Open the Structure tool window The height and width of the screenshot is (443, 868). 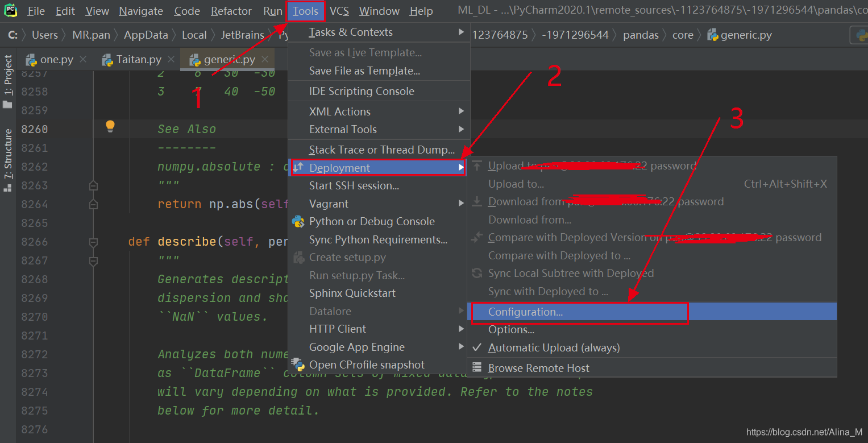click(8, 161)
